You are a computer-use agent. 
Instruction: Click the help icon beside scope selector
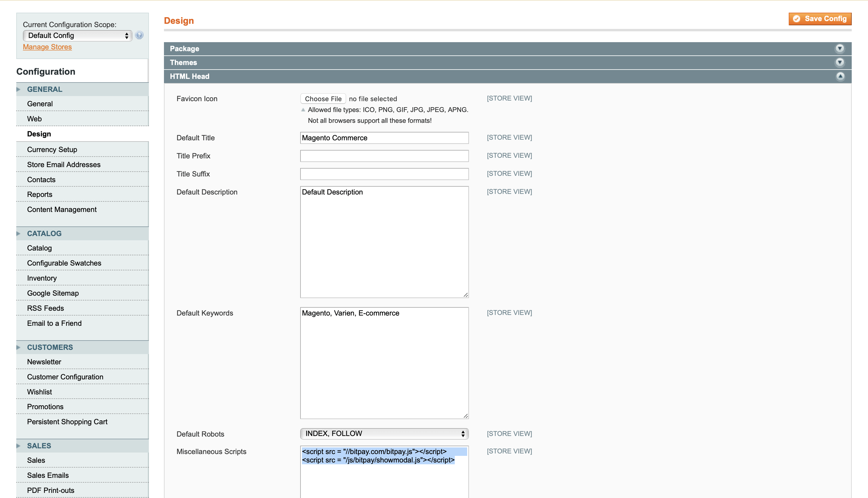(139, 35)
